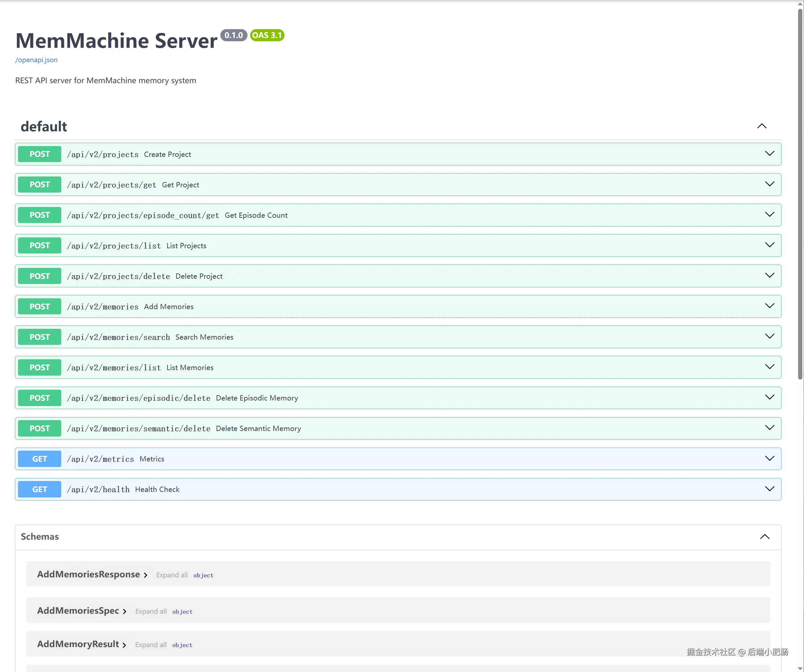Screen dimensions: 804x672
Task: Click Expand all for AddMemoriesSpec
Action: (x=151, y=611)
